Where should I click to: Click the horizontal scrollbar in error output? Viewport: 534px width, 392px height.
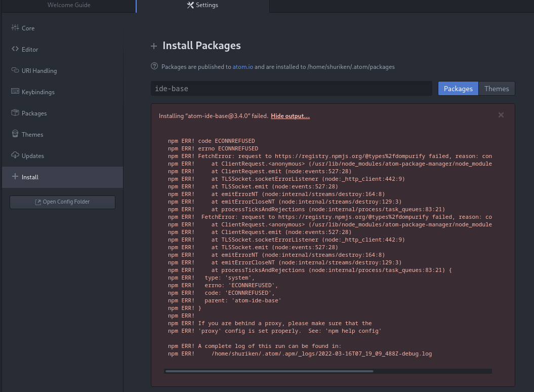click(x=269, y=371)
